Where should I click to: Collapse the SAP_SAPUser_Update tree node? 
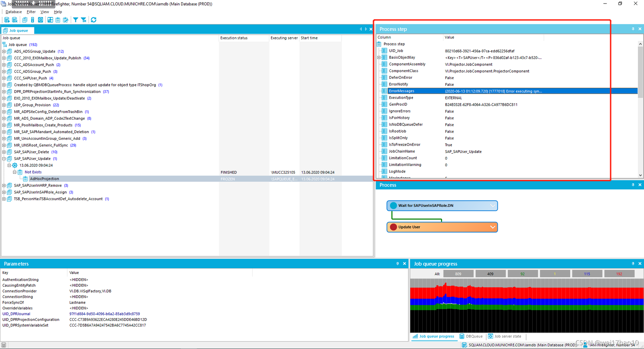click(4, 159)
